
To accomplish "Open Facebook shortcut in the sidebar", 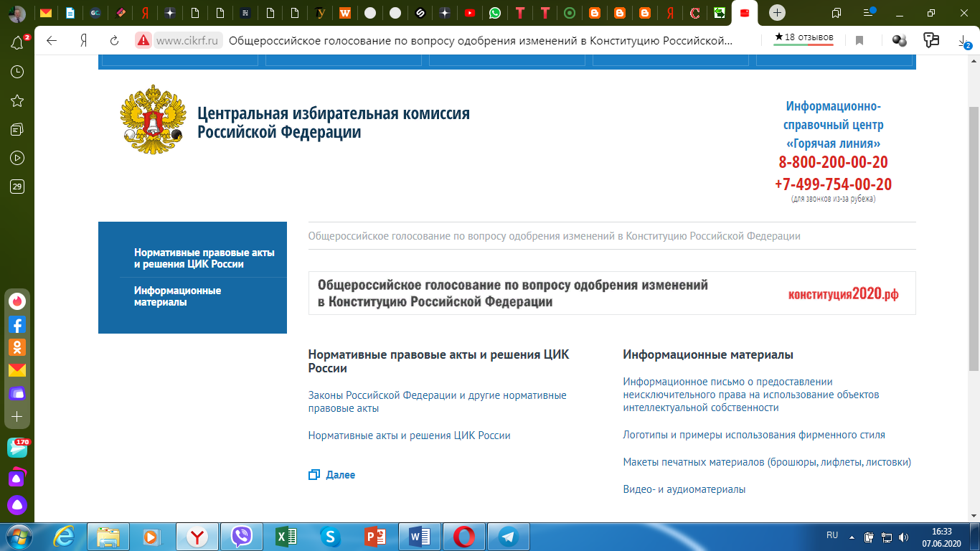I will pyautogui.click(x=17, y=324).
